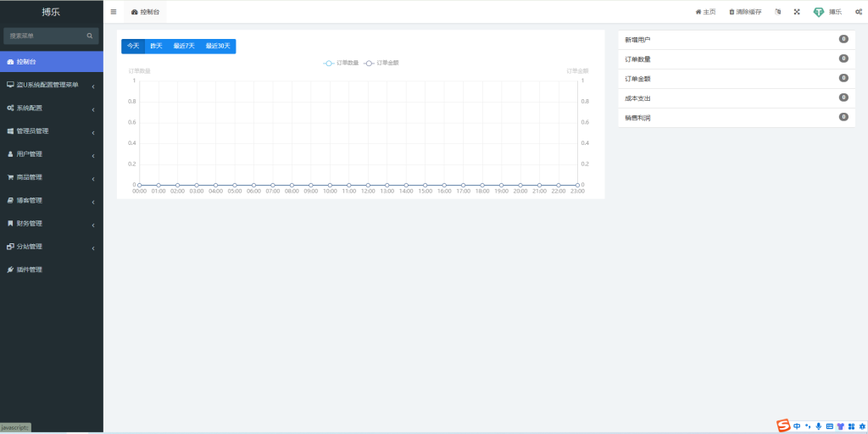Expand the 博客管理 menu chevron

coord(93,202)
